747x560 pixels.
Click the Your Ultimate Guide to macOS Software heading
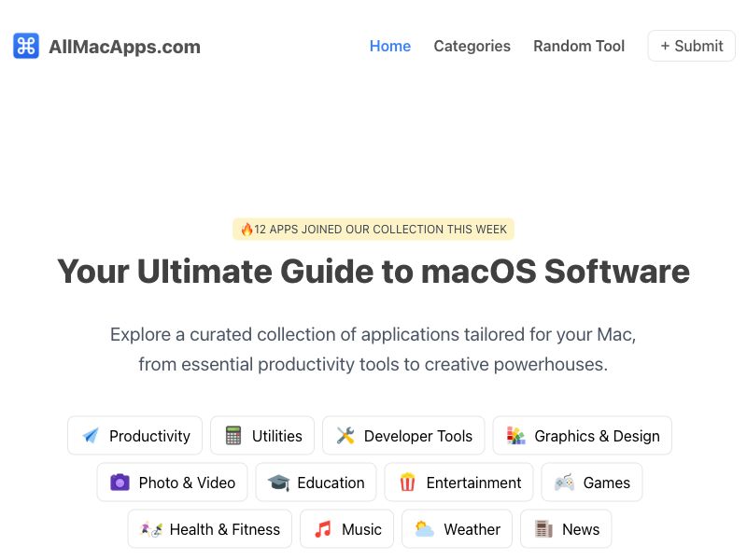pos(373,272)
